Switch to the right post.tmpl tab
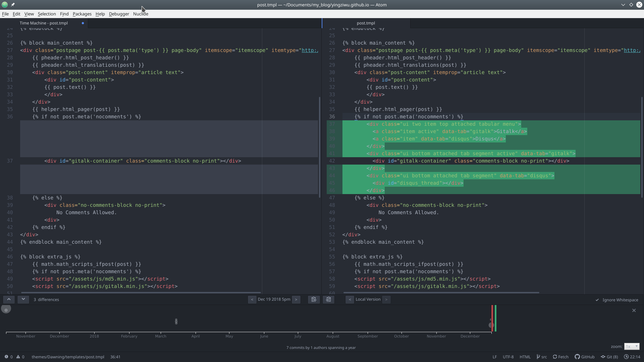 (x=366, y=23)
